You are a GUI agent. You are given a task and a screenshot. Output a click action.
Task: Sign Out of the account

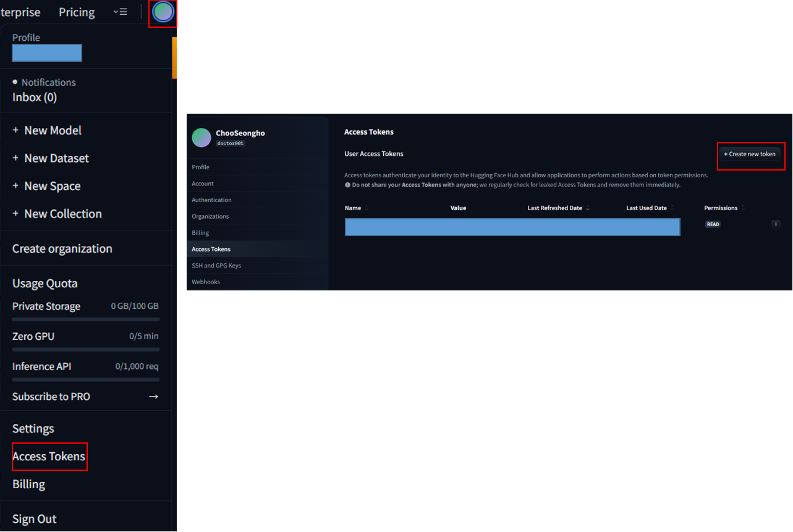click(x=35, y=519)
